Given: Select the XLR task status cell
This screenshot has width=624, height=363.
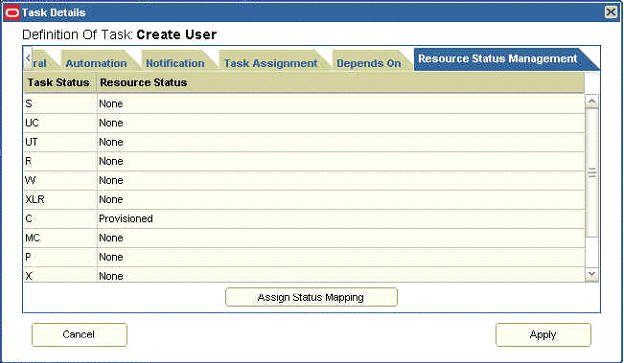Looking at the screenshot, I should pyautogui.click(x=60, y=199).
